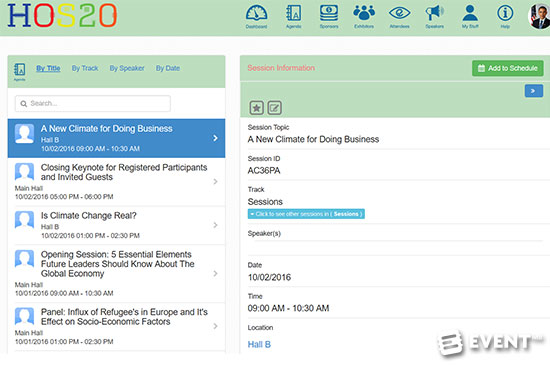Select Is Climate Change Real? title
The height and width of the screenshot is (365, 550).
[x=89, y=216]
